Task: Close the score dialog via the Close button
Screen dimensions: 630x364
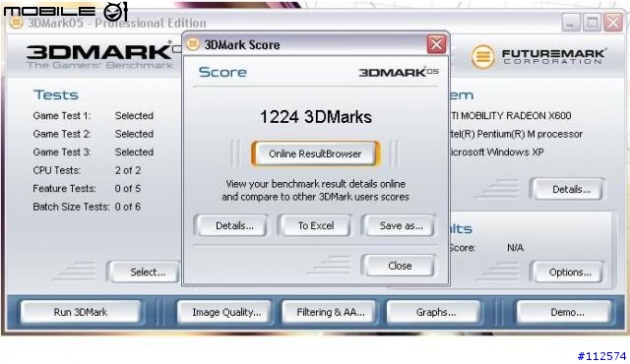Action: pyautogui.click(x=400, y=266)
